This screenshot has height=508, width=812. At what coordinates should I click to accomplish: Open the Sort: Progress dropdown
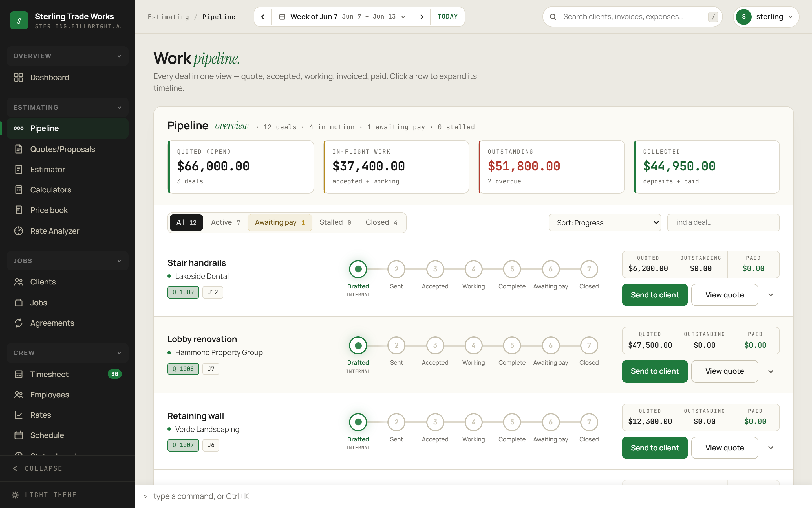point(605,223)
